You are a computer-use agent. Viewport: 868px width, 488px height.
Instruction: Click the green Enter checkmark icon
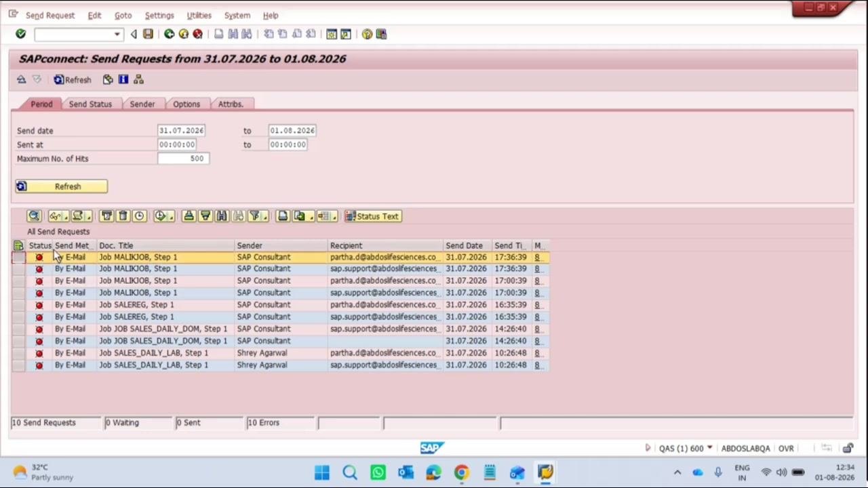point(20,34)
